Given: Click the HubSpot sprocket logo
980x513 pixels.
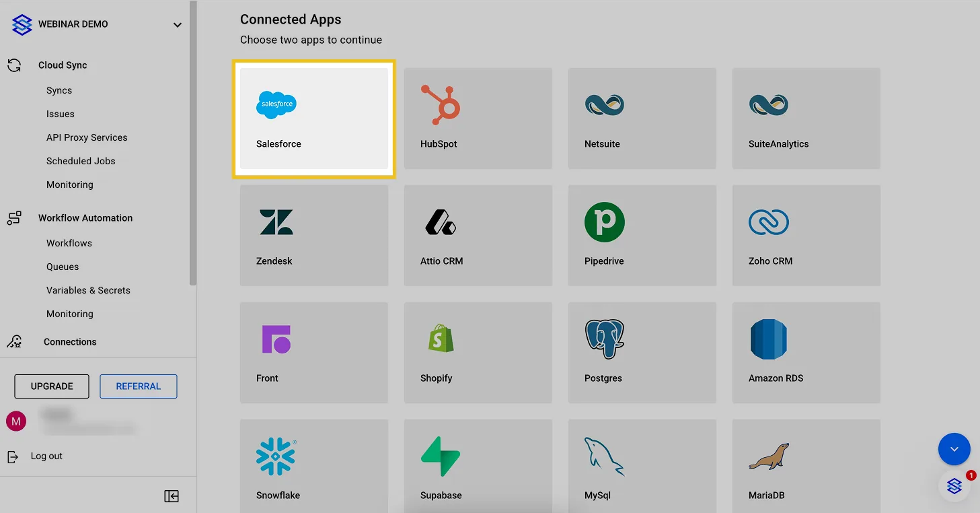Looking at the screenshot, I should (x=441, y=104).
